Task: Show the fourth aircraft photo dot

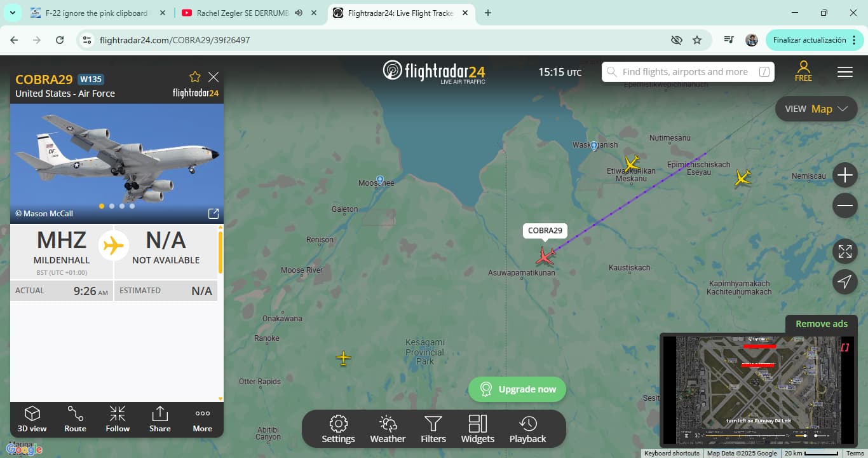Action: click(x=132, y=206)
